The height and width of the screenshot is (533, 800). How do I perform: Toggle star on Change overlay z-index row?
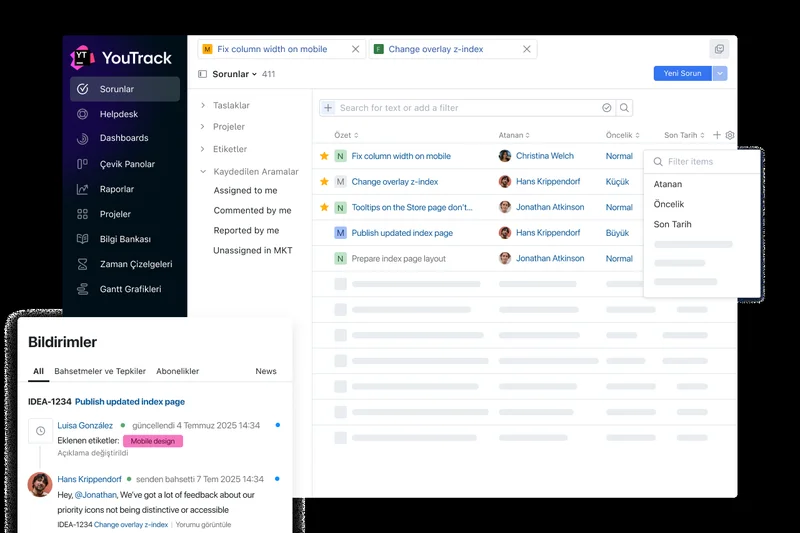[324, 181]
